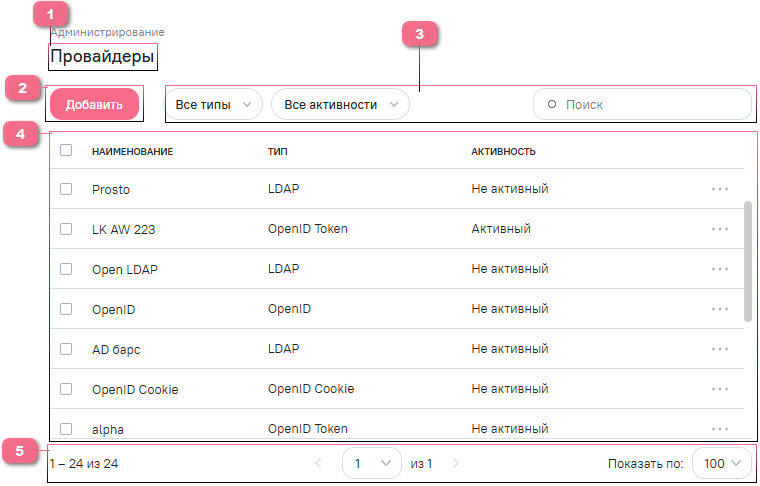Image resolution: width=760 pixels, height=486 pixels.
Task: Open the three-dot menu for OpenID row
Action: [720, 309]
